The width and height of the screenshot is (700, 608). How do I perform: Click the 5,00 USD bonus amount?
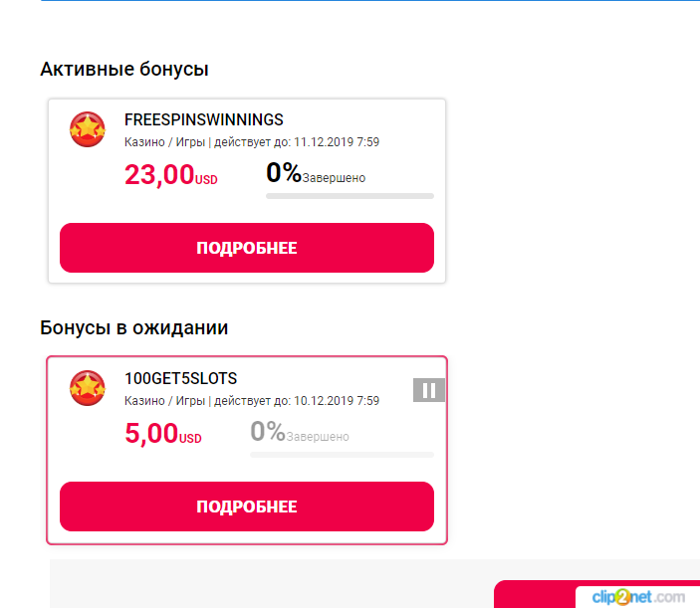click(x=163, y=433)
